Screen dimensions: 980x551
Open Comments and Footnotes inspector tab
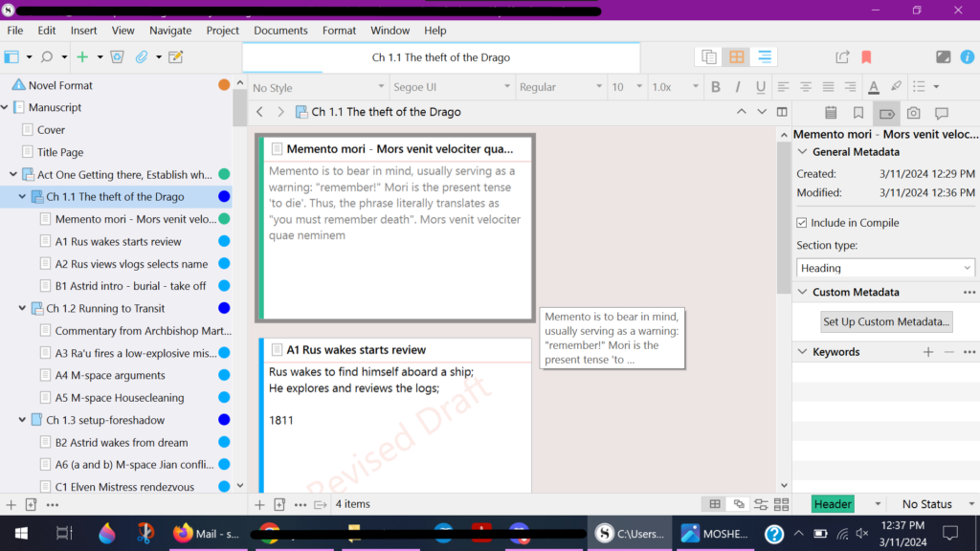(941, 113)
